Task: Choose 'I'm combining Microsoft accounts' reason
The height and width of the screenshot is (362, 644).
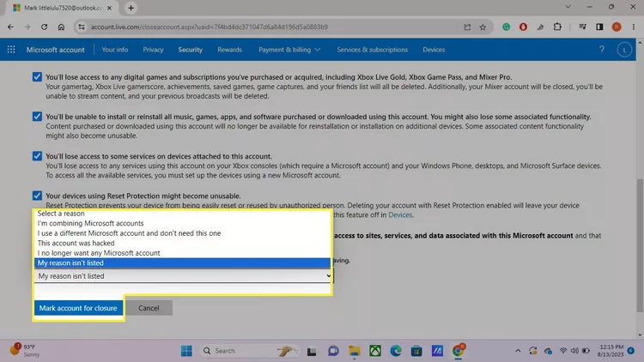Action: 182,223
